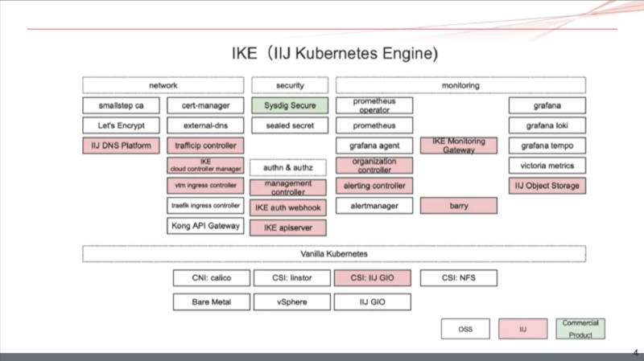Click the white 'IIJ GIO' infrastructure box

point(373,302)
